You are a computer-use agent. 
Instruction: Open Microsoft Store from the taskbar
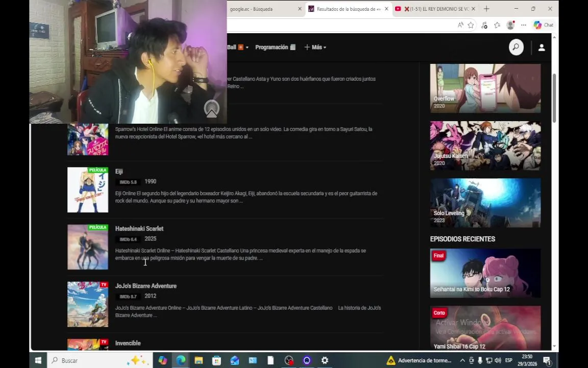coord(217,360)
